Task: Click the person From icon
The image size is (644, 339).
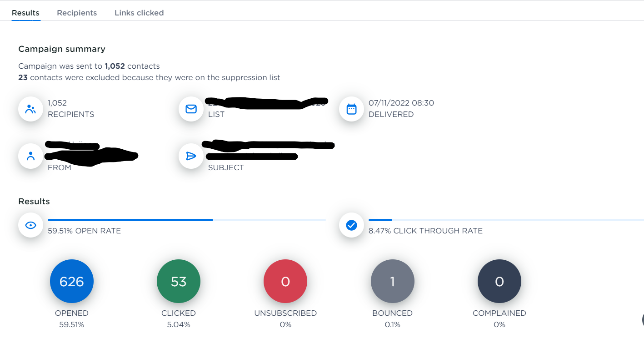Action: (x=30, y=156)
